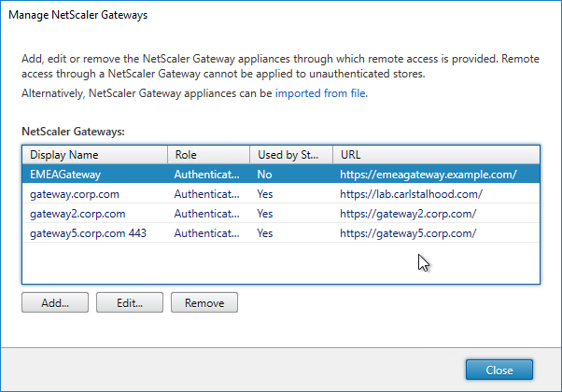Sort by Used by St... column header
Viewport: 562px width, 392px height.
(291, 155)
